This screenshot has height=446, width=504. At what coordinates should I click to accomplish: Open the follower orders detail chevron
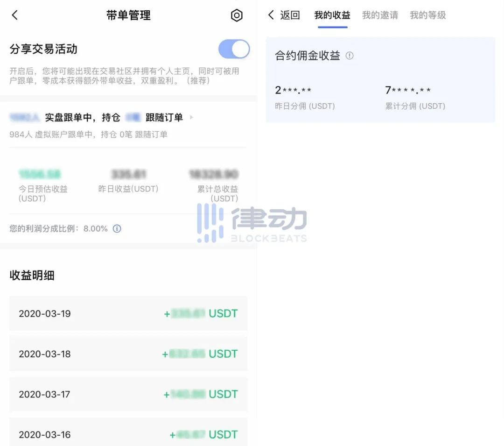[x=191, y=117]
